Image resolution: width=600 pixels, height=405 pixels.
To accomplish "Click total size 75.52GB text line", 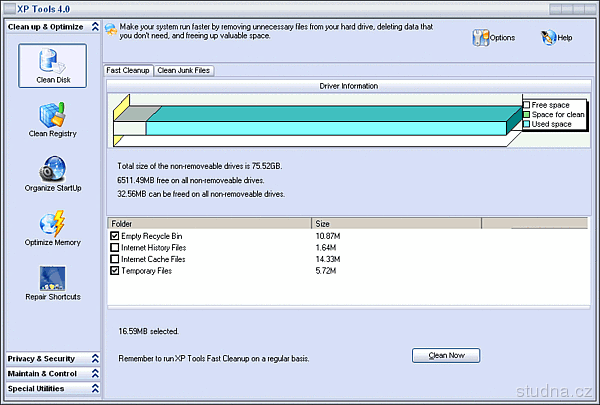I will (200, 166).
